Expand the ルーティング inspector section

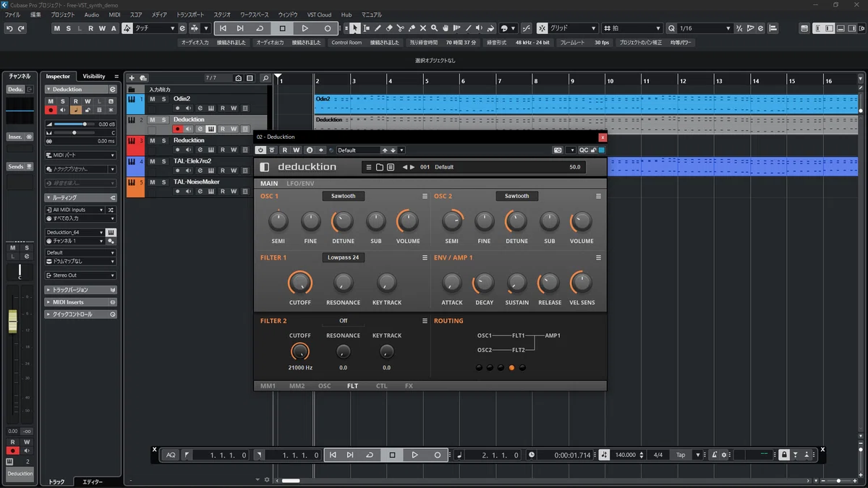click(80, 197)
